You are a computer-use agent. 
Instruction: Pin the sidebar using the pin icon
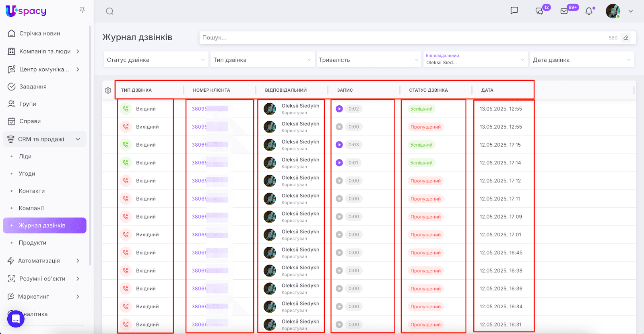[82, 10]
